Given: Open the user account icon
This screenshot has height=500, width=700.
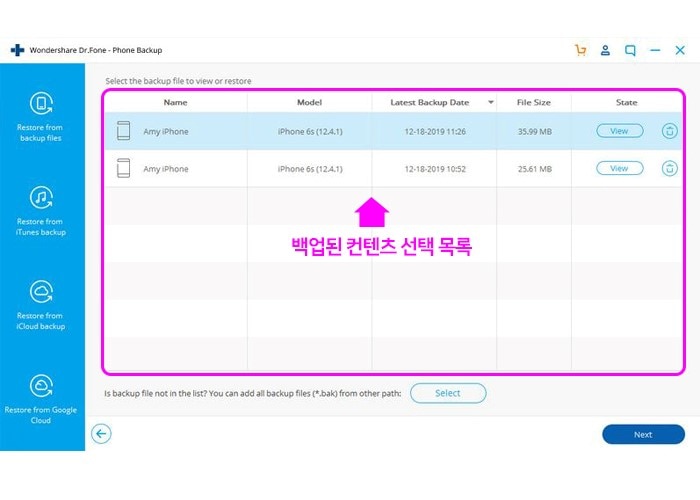Looking at the screenshot, I should (605, 50).
